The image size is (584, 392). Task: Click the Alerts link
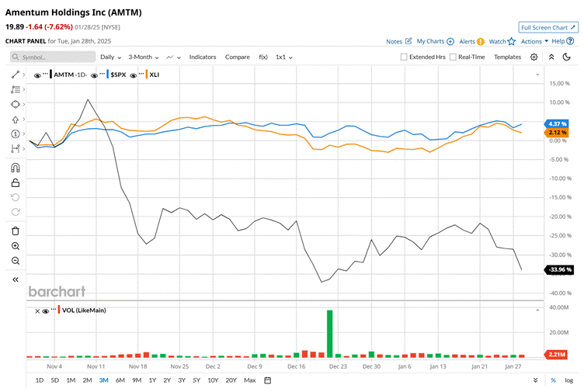(x=467, y=41)
